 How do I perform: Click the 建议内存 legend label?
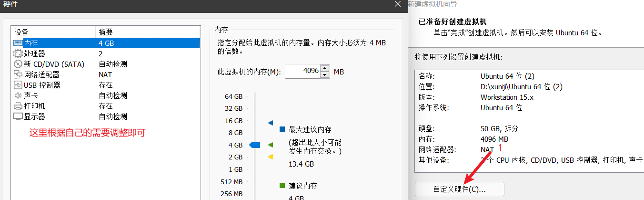click(x=303, y=186)
